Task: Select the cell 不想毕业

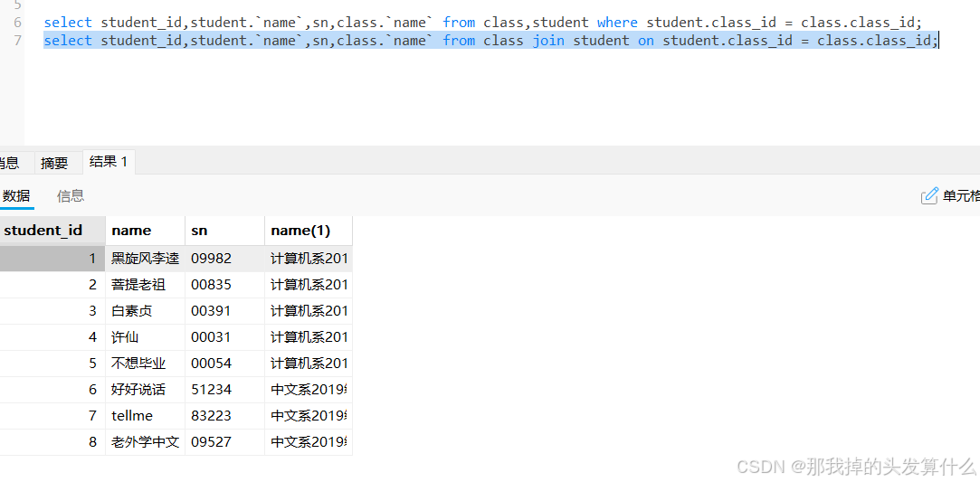Action: [145, 364]
